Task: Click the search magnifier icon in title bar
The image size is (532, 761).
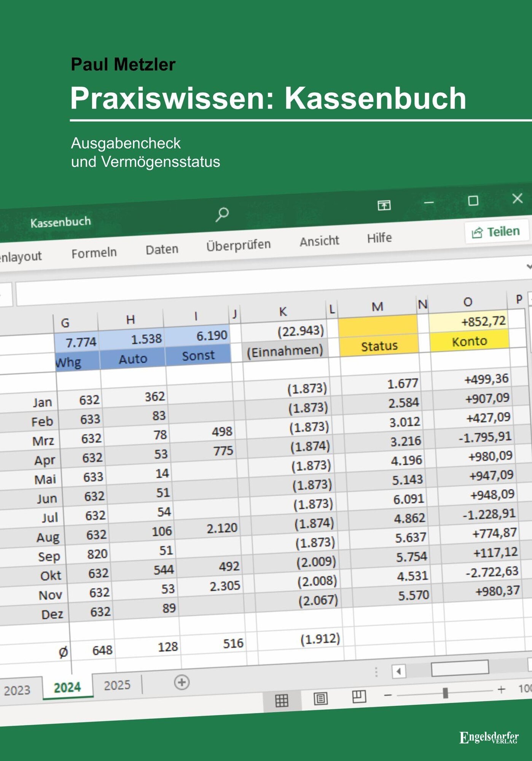Action: click(x=222, y=214)
